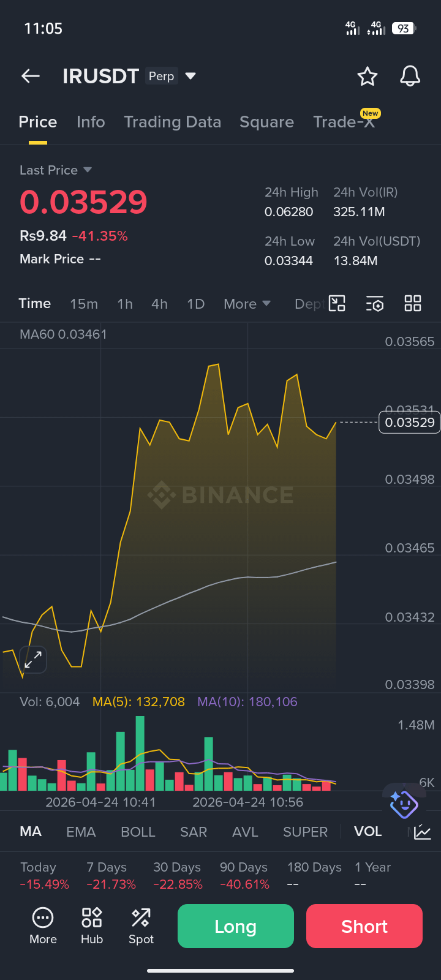Tap 90 Days performance -40.61%
The width and height of the screenshot is (441, 980).
244,876
